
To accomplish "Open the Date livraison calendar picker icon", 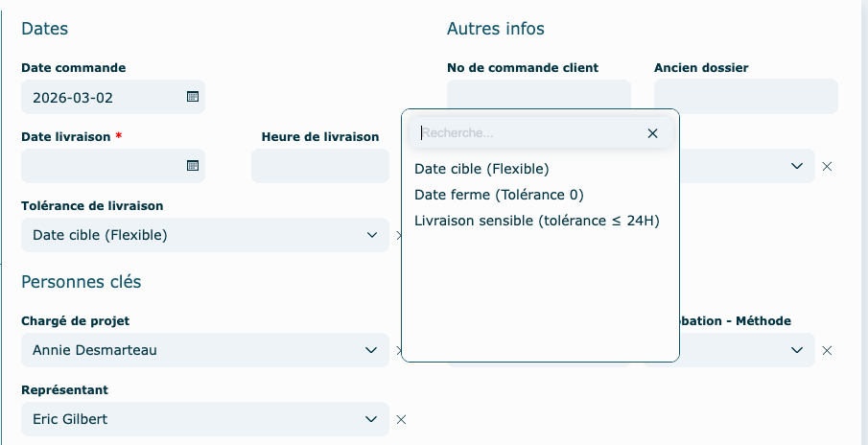I will pos(192,166).
